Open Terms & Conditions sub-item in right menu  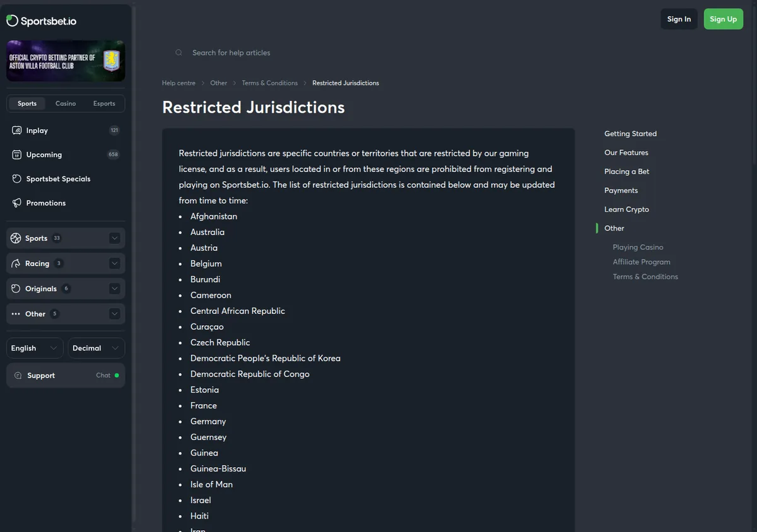(645, 276)
